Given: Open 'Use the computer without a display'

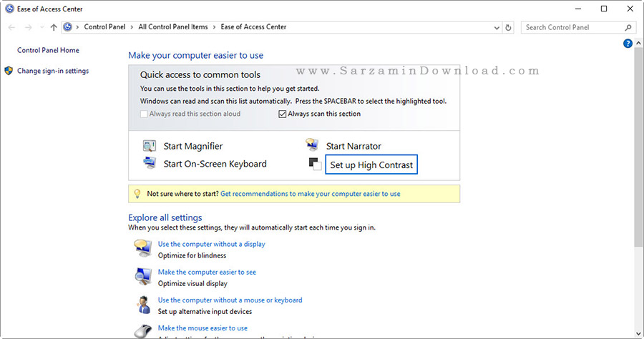Looking at the screenshot, I should [212, 244].
